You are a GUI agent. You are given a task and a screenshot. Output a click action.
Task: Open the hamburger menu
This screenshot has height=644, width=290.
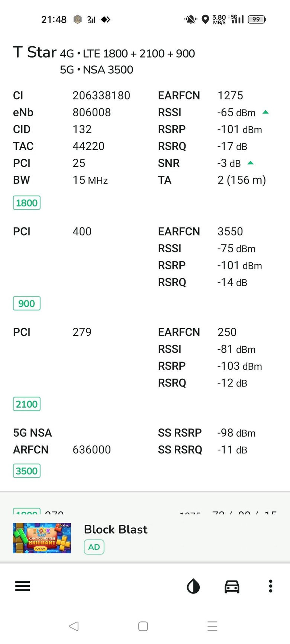point(22,586)
